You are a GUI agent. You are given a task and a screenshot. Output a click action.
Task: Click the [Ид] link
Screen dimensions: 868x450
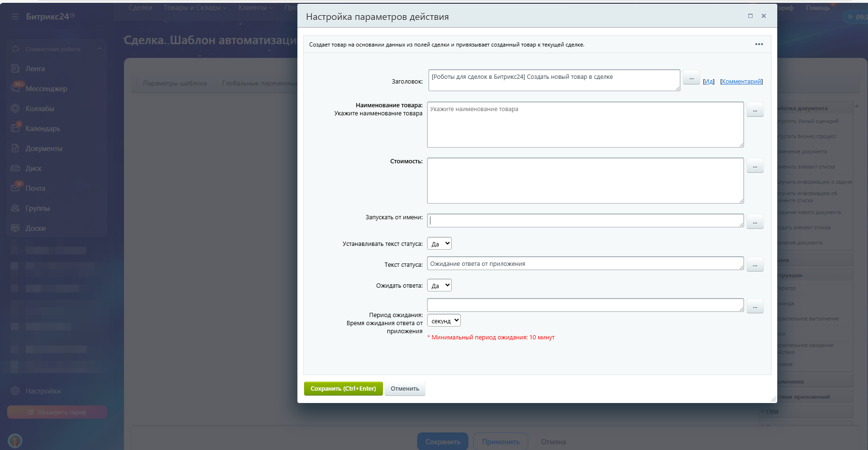[708, 82]
